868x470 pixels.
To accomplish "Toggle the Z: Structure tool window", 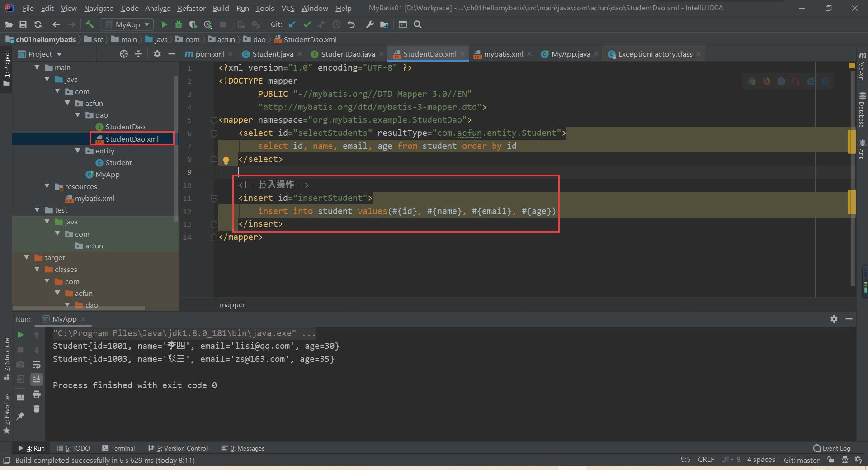I will pos(6,360).
